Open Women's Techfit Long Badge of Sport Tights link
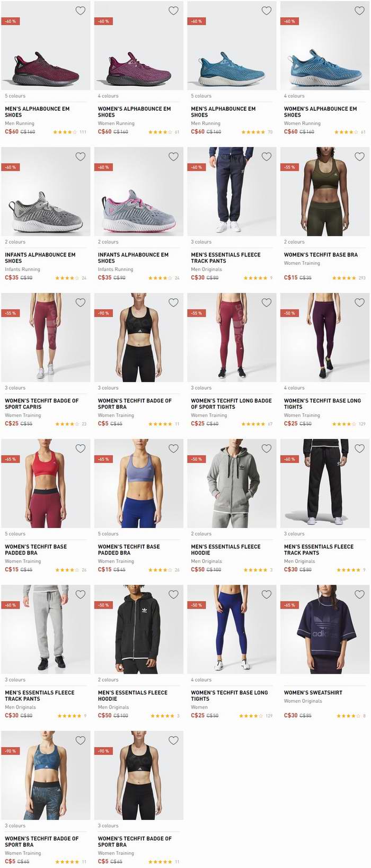The height and width of the screenshot is (868, 371). point(231,404)
